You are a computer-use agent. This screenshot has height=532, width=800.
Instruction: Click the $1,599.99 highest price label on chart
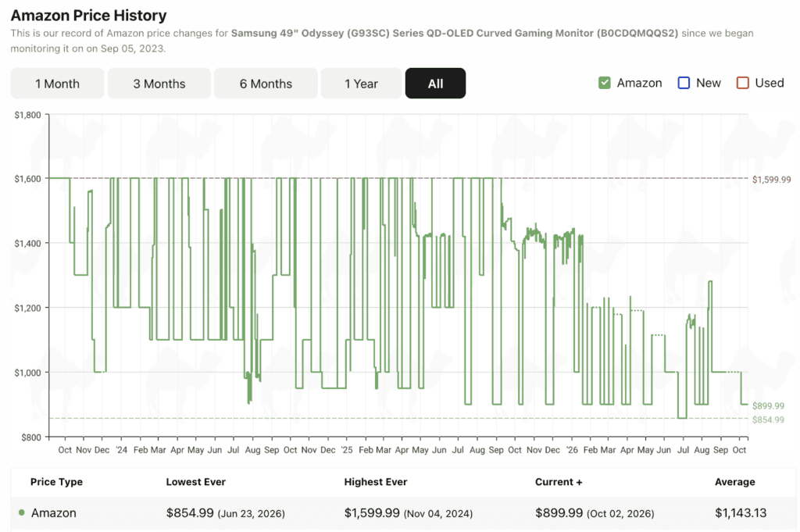771,180
